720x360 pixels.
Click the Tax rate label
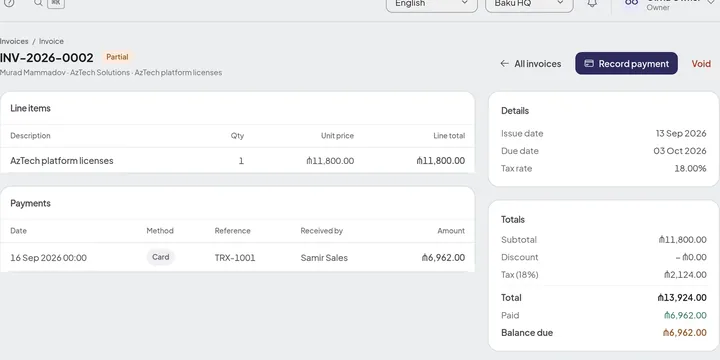point(517,169)
